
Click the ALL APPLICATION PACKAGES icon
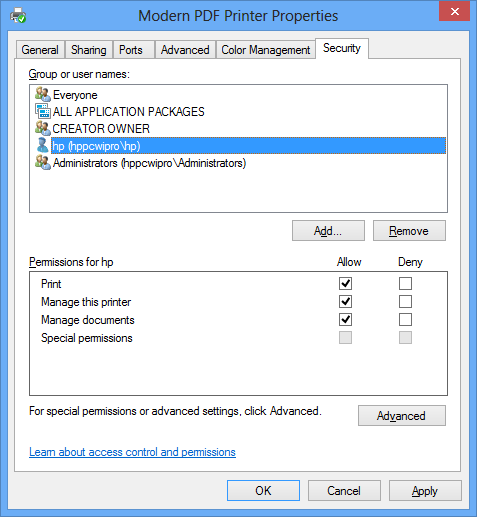43,111
